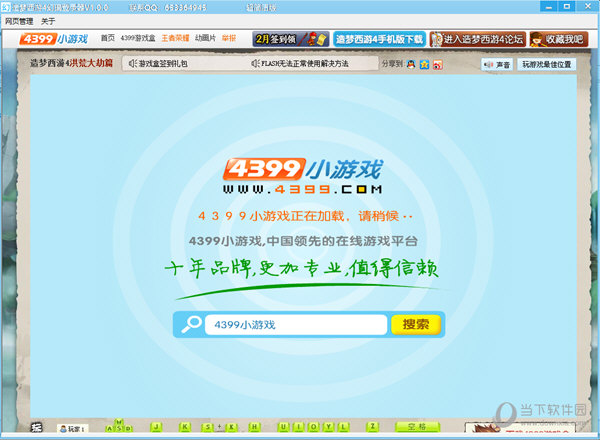Screen dimensions: 600x440
Task: Click the large 4399小游戏 center logo
Action: tap(303, 169)
